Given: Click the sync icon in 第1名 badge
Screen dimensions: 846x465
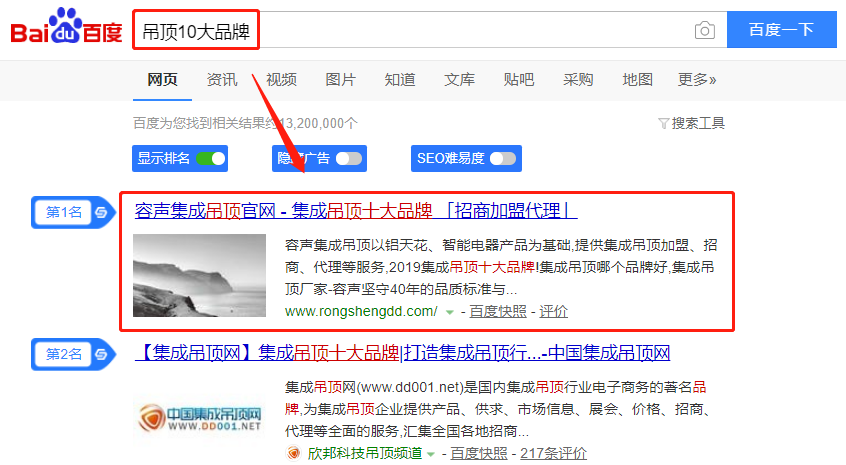Looking at the screenshot, I should (x=101, y=213).
